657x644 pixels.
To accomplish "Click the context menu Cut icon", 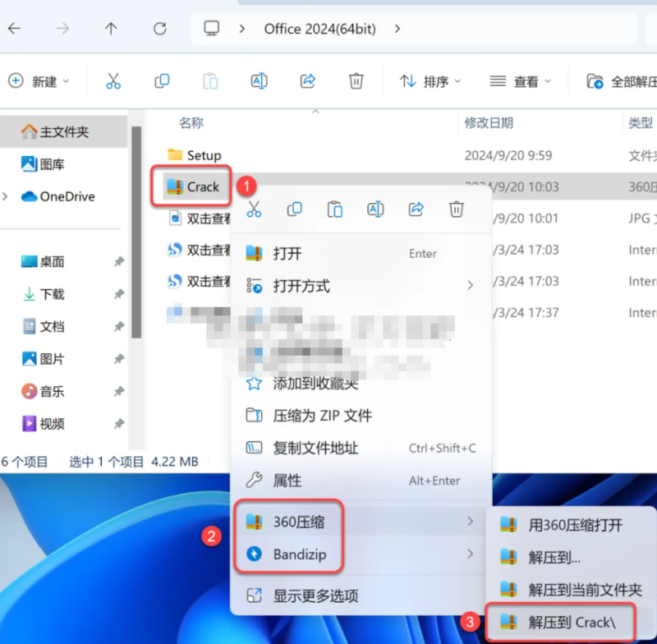I will pyautogui.click(x=254, y=209).
